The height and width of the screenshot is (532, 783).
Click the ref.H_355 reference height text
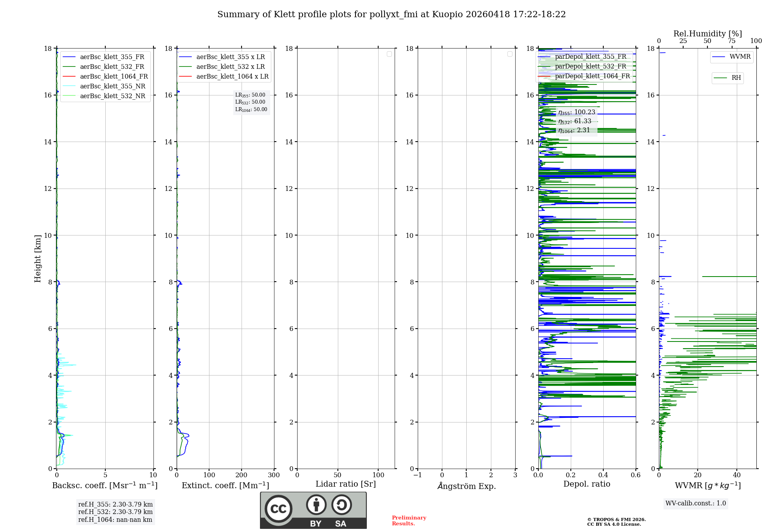click(115, 504)
